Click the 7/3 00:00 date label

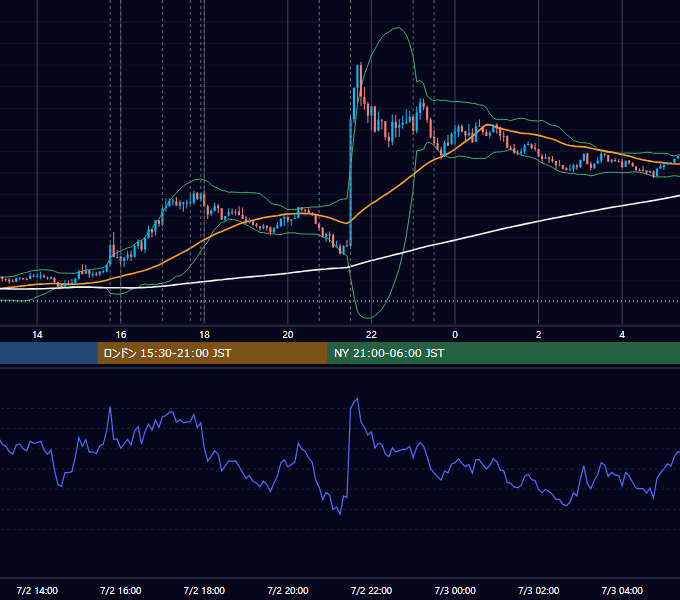tap(455, 590)
